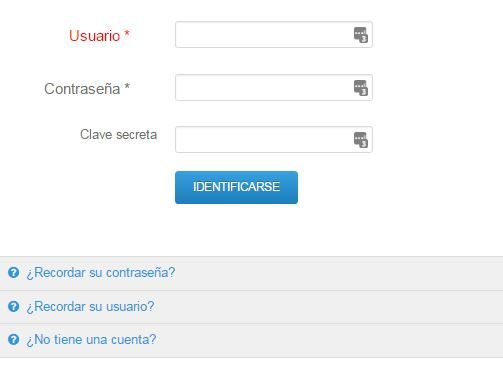This screenshot has height=391, width=503.
Task: Open the ¿Recordar su contraseña? link
Action: click(101, 273)
